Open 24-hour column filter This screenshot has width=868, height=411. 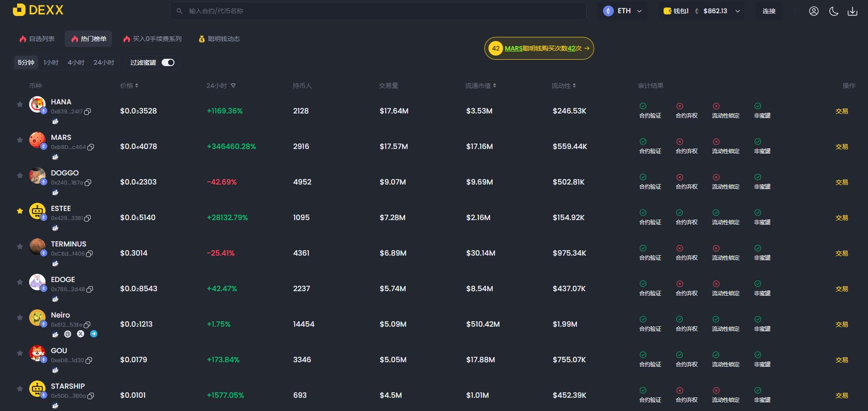pos(233,86)
